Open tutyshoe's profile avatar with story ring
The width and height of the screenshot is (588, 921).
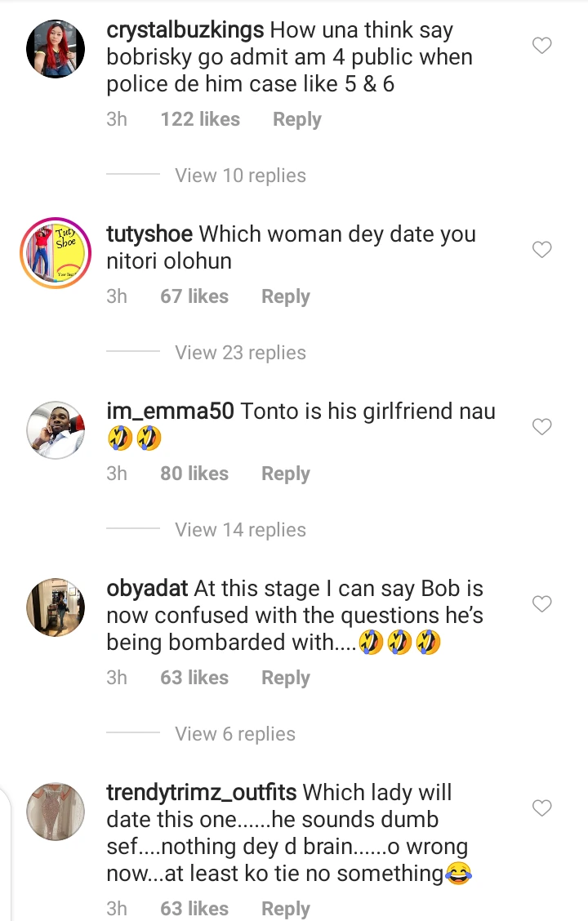click(56, 253)
